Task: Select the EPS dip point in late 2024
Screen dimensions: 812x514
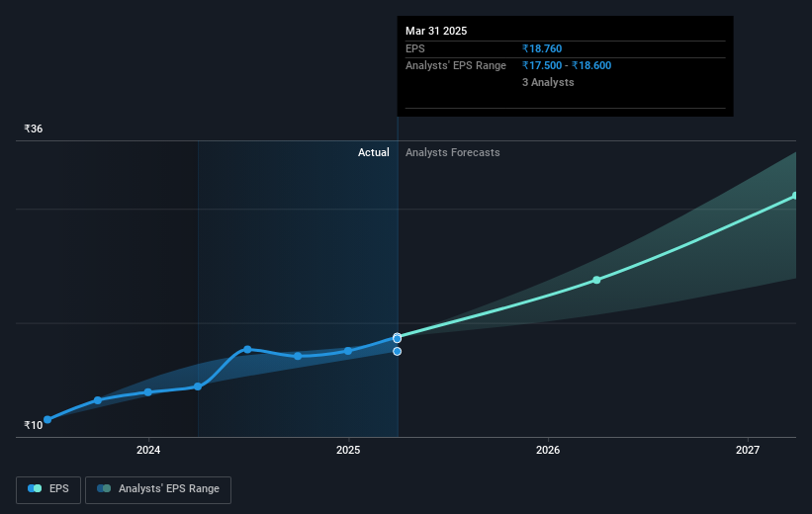Action: click(x=298, y=356)
